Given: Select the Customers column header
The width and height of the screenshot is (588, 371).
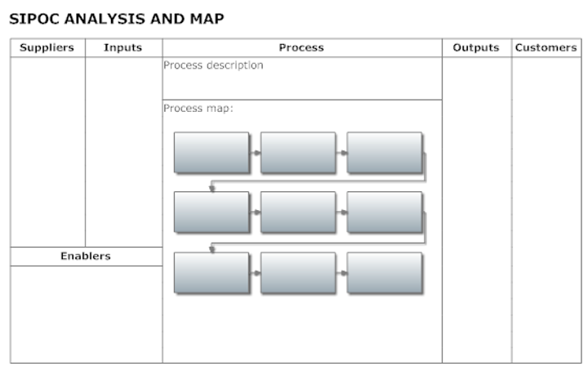Looking at the screenshot, I should 546,47.
